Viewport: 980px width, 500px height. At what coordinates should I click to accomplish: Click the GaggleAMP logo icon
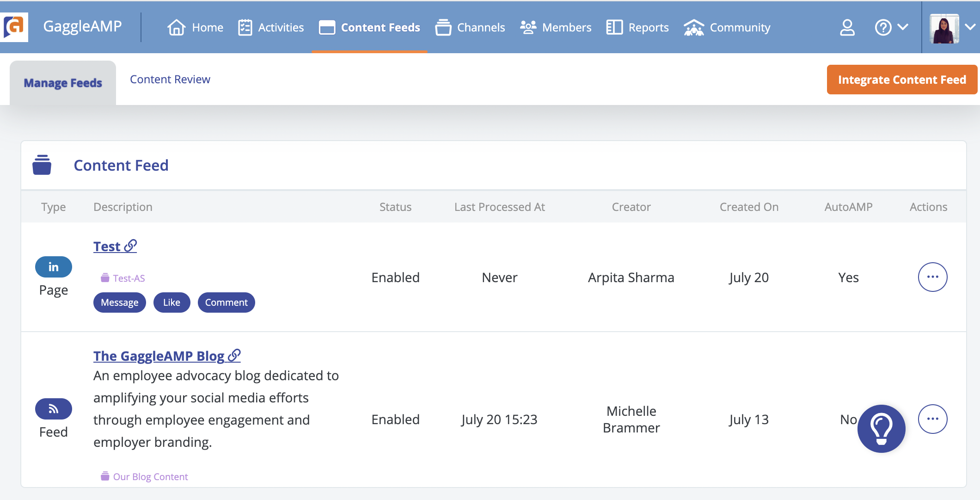point(14,27)
